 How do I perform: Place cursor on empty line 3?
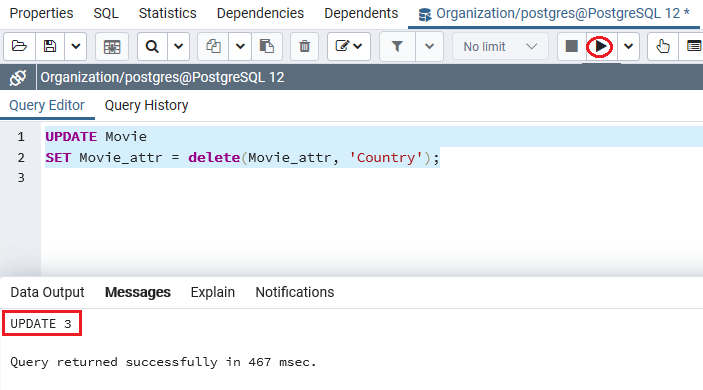tap(371, 178)
